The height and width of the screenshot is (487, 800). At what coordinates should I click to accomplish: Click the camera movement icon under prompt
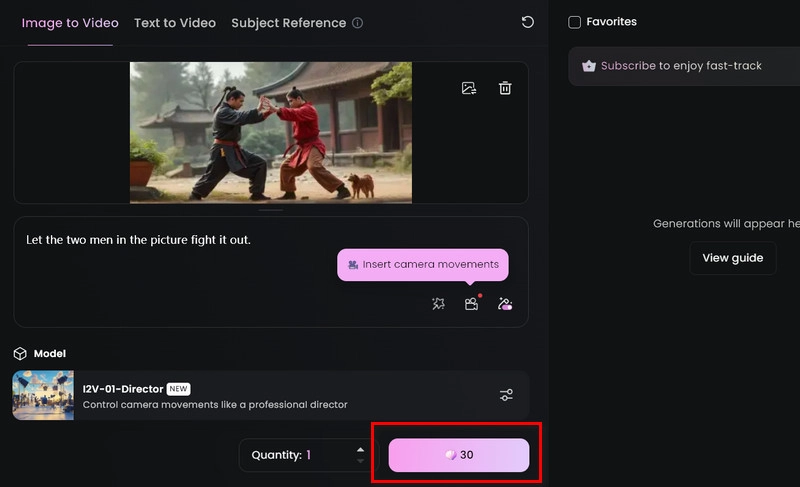click(471, 304)
